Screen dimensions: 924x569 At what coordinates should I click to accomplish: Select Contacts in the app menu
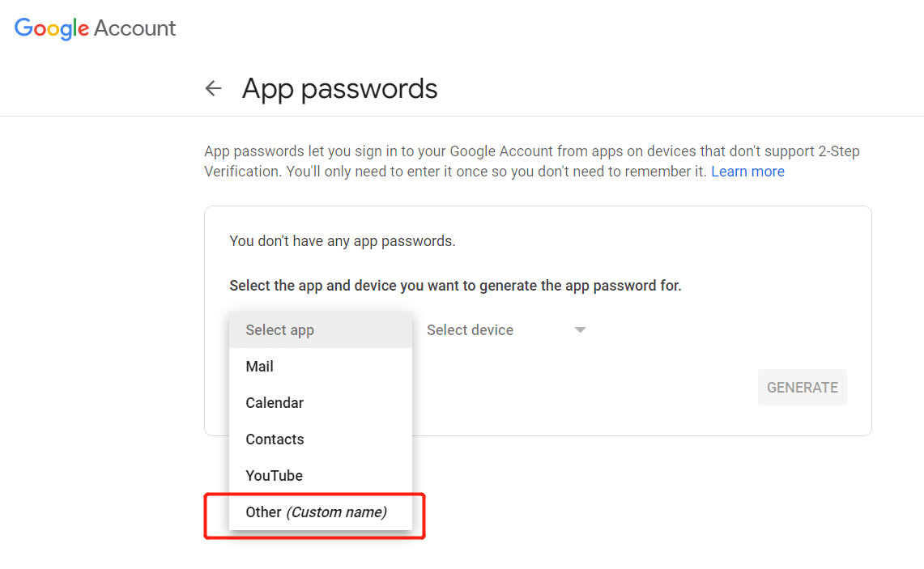(321, 439)
